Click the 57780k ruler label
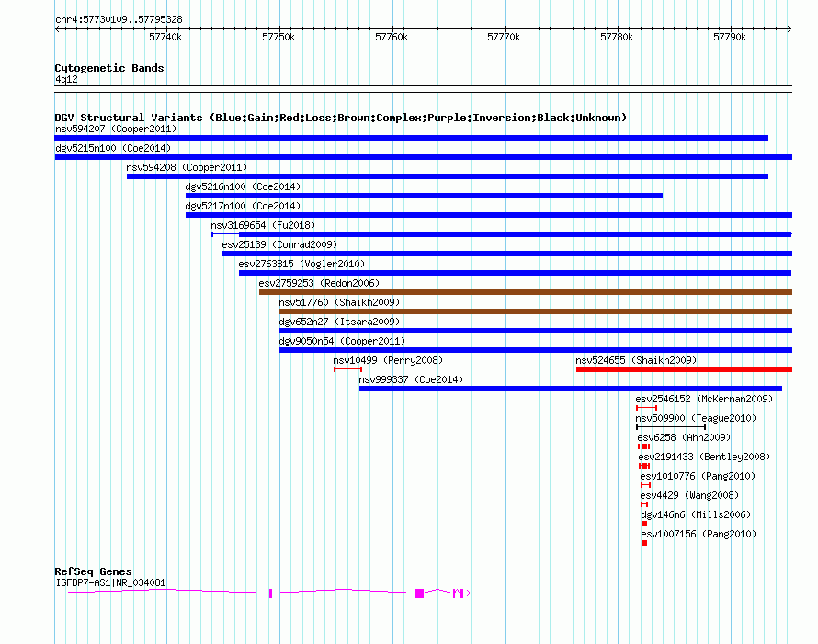818x644 pixels. (617, 37)
